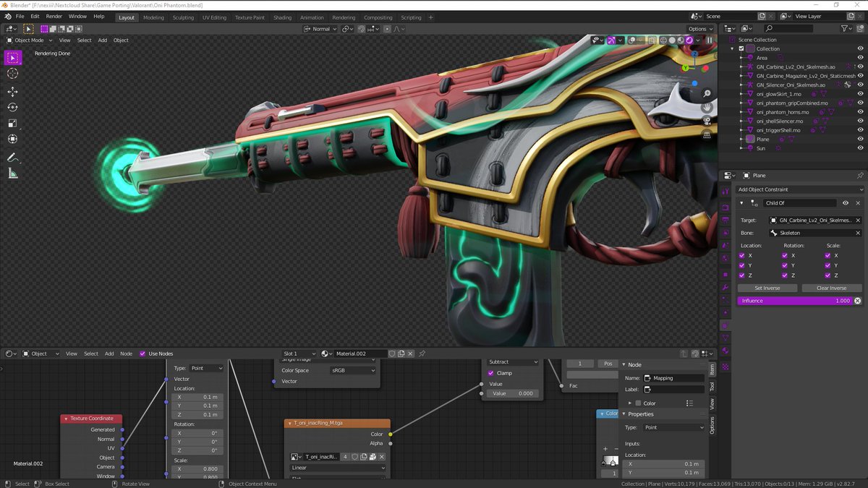Open the Tool properties tab
Screen dimensions: 868x488
click(x=726, y=191)
